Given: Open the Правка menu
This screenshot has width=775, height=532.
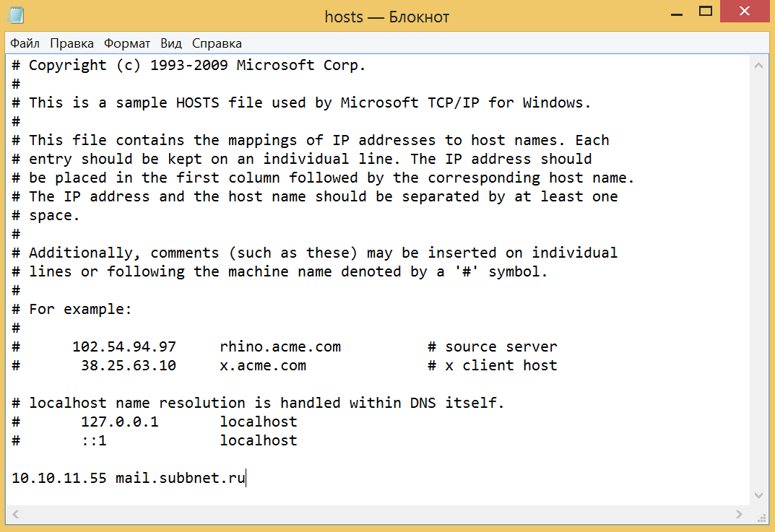Looking at the screenshot, I should click(72, 43).
